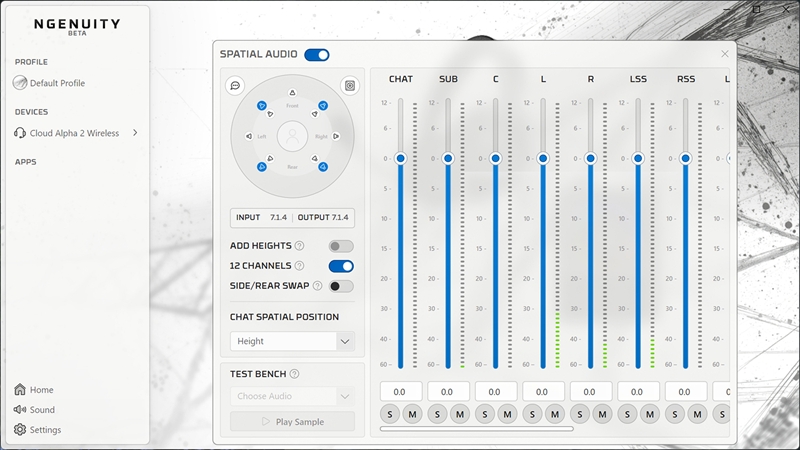
Task: Toggle Side/Rear Swap switch
Action: tap(341, 286)
